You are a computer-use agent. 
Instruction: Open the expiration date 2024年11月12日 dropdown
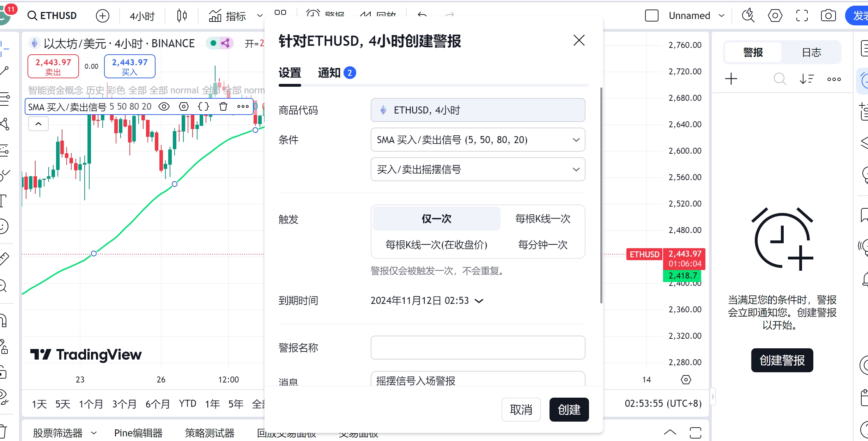pos(427,301)
